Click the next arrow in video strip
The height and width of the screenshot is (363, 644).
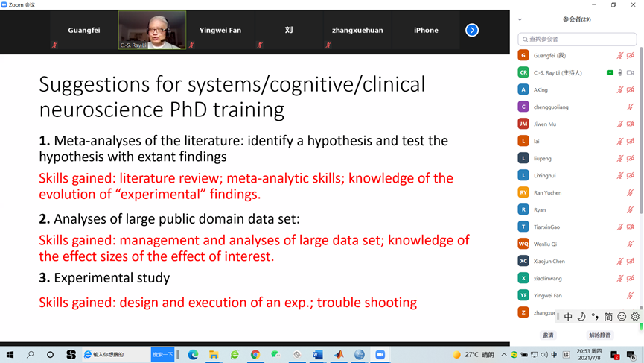pyautogui.click(x=472, y=30)
